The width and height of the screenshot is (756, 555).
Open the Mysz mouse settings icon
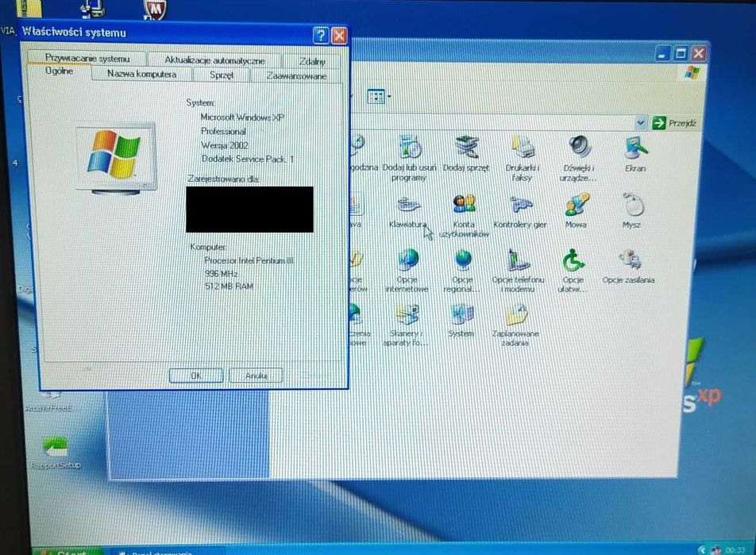pyautogui.click(x=631, y=210)
